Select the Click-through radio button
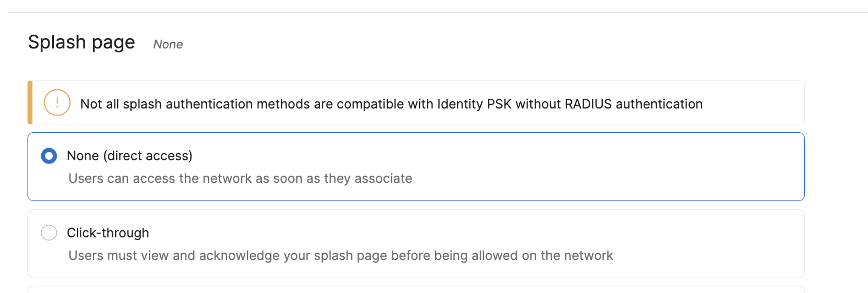The image size is (868, 293). tap(49, 233)
